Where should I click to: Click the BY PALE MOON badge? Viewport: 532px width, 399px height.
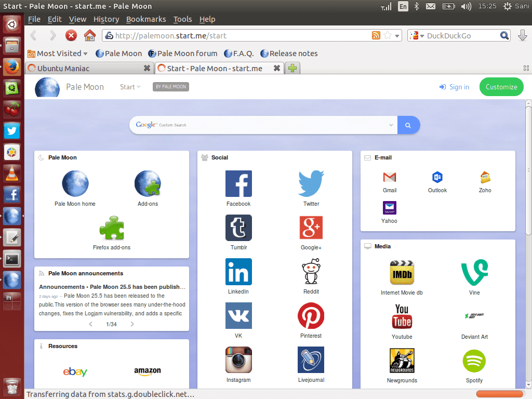170,87
